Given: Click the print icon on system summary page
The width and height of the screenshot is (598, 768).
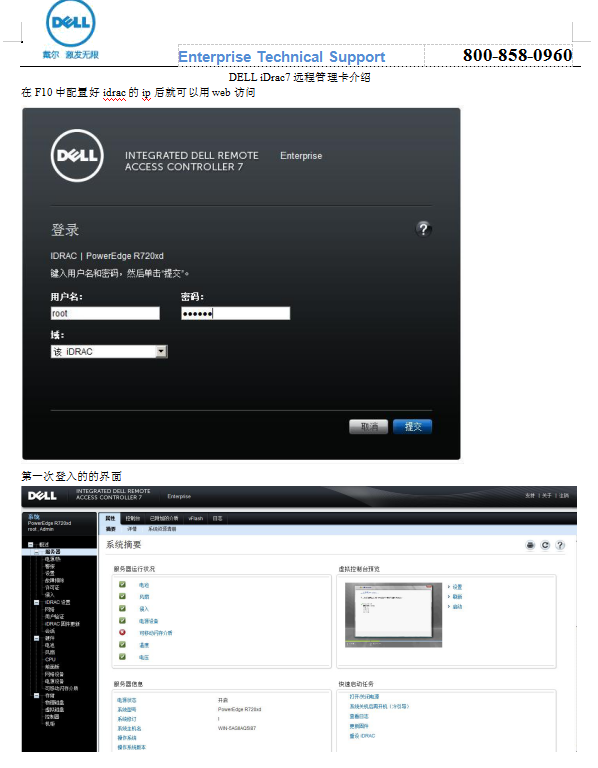Looking at the screenshot, I should (530, 545).
